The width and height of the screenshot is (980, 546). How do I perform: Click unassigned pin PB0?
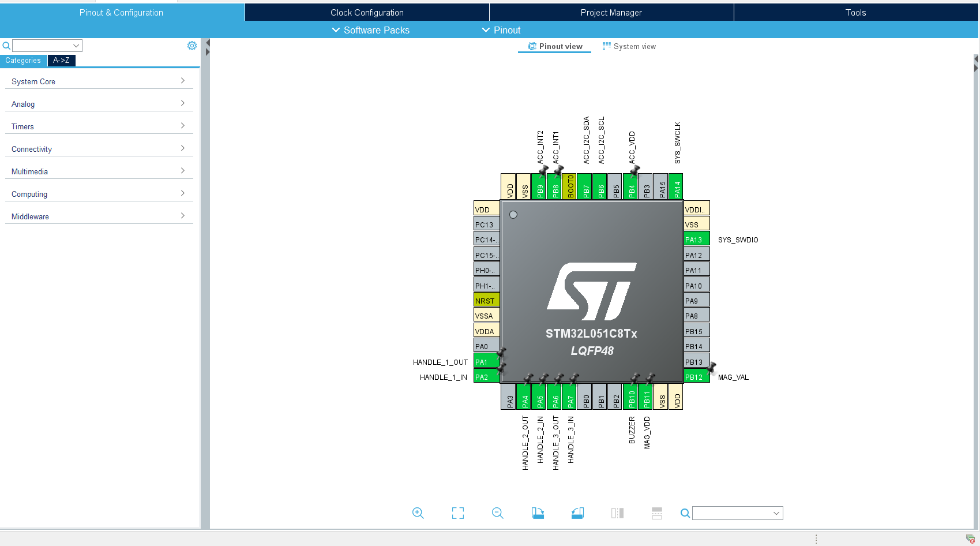pos(585,397)
